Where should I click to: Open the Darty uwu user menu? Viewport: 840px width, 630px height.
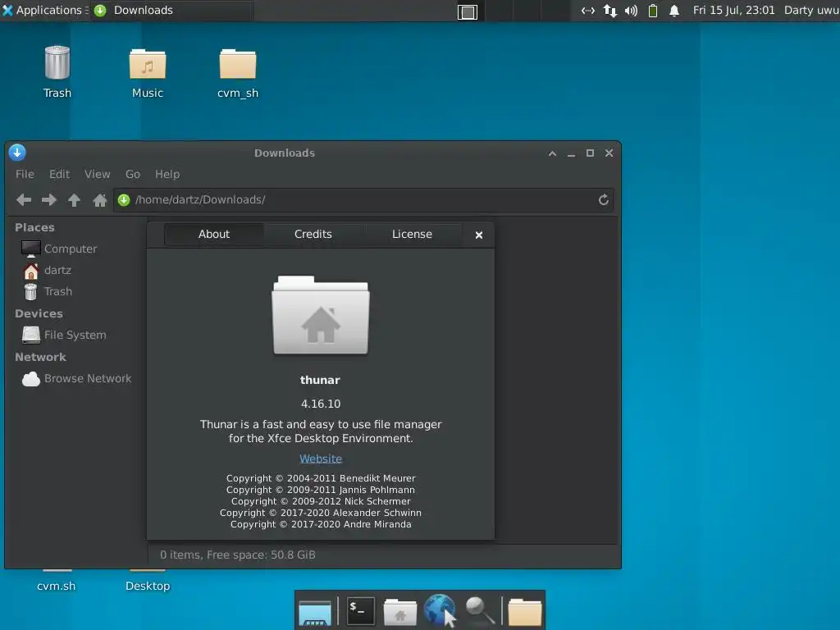pyautogui.click(x=811, y=10)
